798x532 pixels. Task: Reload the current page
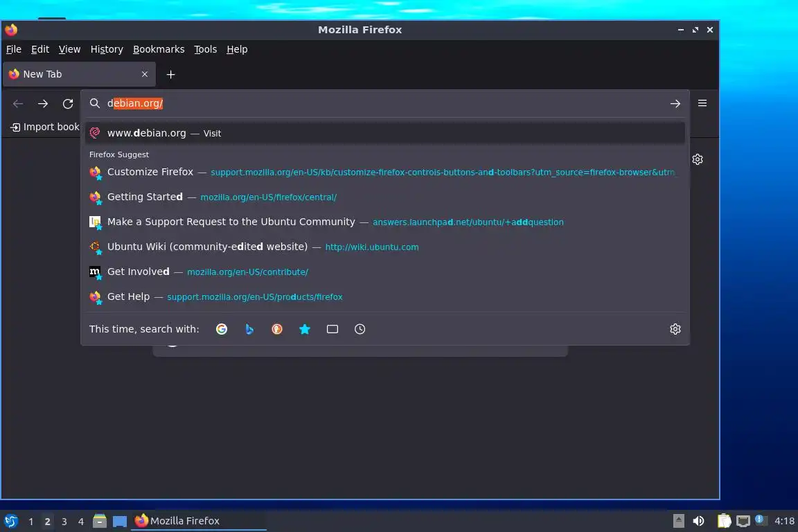(x=68, y=104)
